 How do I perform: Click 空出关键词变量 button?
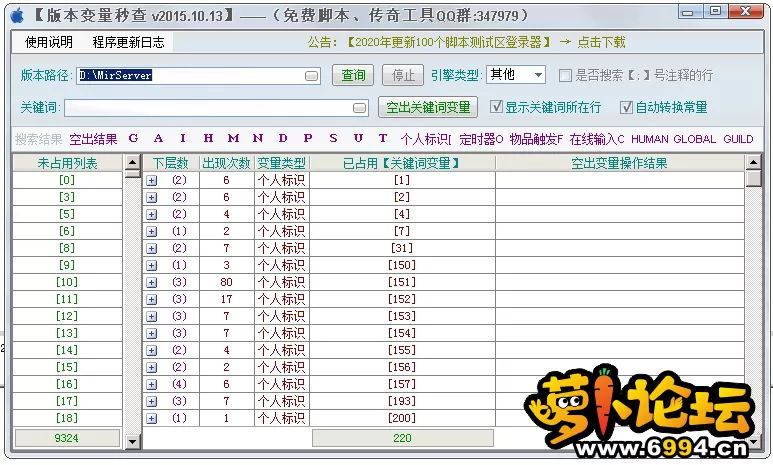pyautogui.click(x=428, y=107)
